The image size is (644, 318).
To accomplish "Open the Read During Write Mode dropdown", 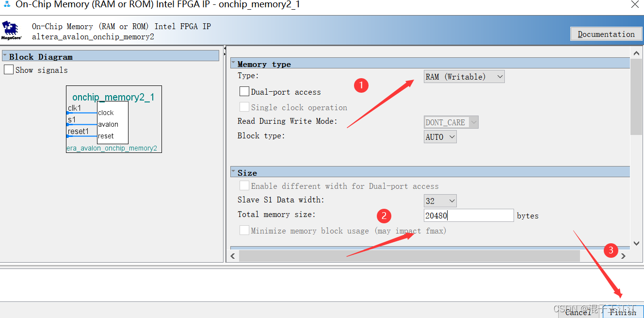I will (x=451, y=122).
